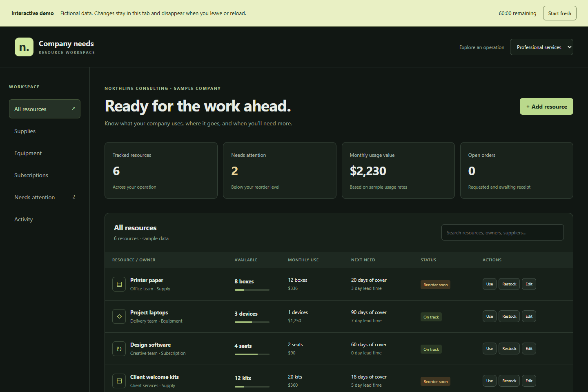Viewport: 588px width, 392px height.
Task: Open the All resources sidebar item
Action: (x=45, y=109)
